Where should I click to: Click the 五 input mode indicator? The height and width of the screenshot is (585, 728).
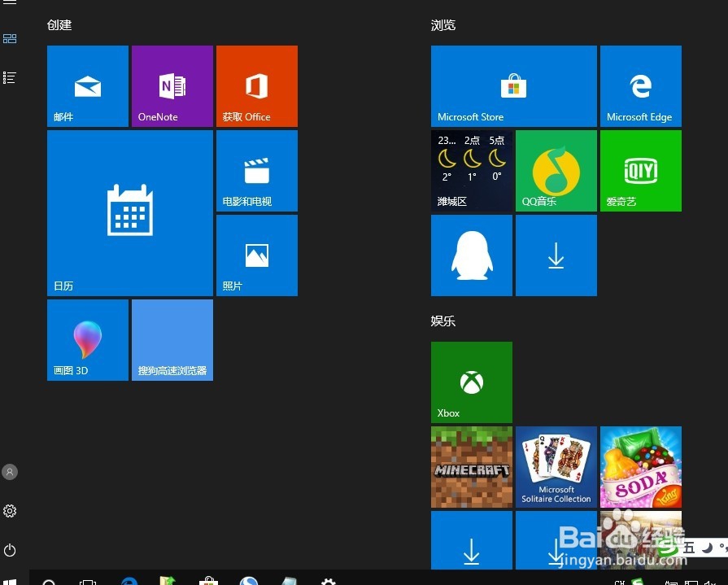(x=690, y=548)
